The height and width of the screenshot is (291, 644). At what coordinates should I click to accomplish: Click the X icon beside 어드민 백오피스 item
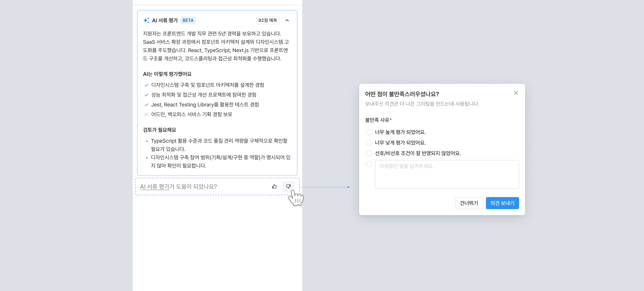[x=146, y=114]
